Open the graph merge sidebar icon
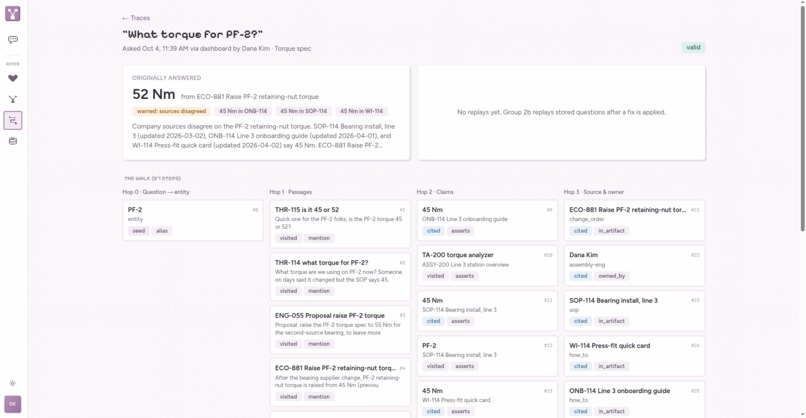 13,99
